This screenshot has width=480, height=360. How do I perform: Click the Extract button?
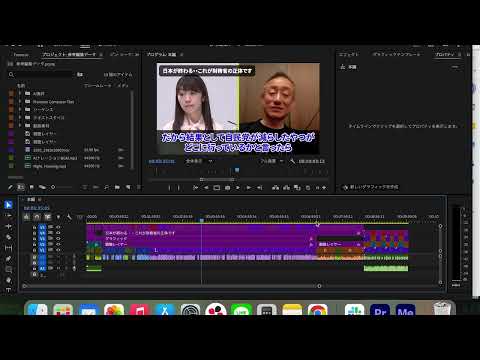286,188
